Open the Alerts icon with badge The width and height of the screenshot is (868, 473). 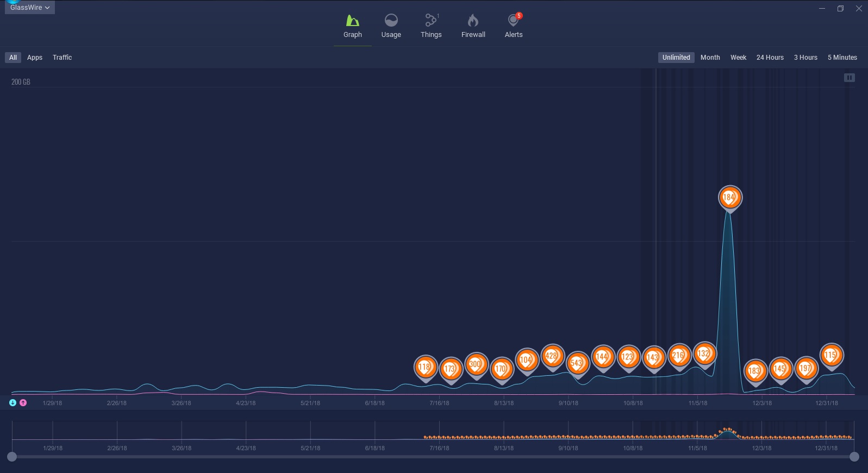(x=513, y=21)
